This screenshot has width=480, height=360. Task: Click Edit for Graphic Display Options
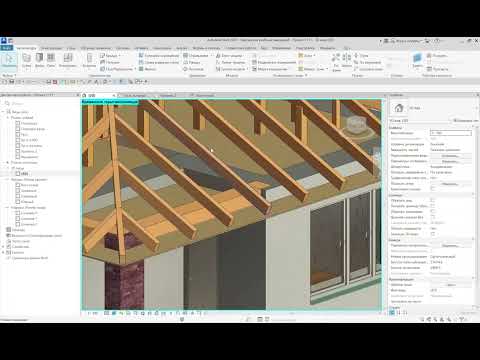point(450,161)
